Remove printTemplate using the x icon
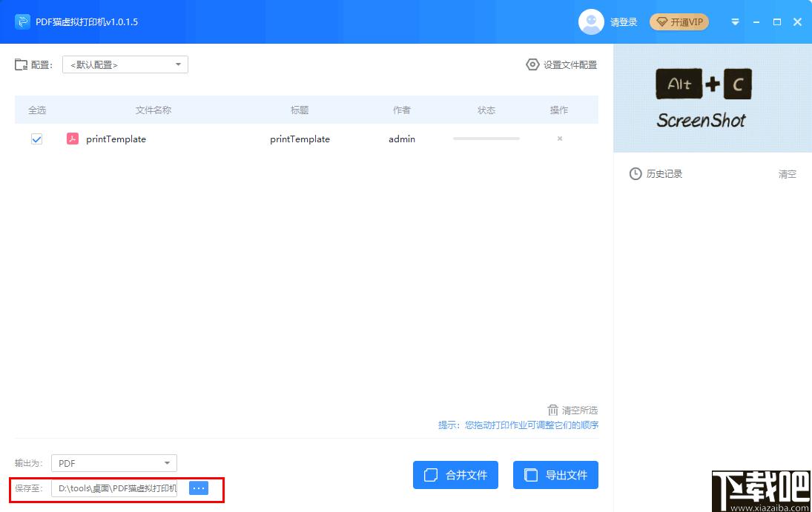 click(559, 139)
